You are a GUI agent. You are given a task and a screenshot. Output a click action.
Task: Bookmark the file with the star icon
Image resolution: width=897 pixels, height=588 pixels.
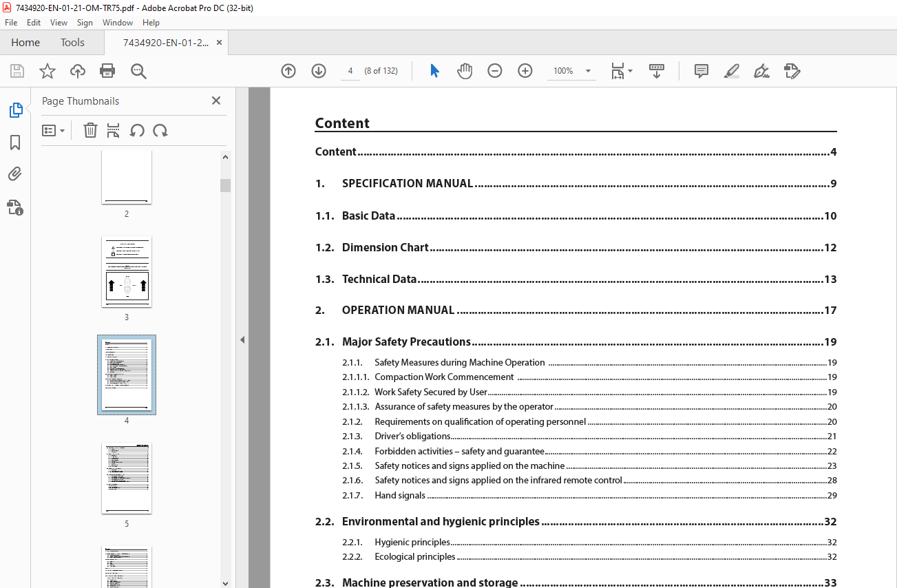[x=48, y=71]
